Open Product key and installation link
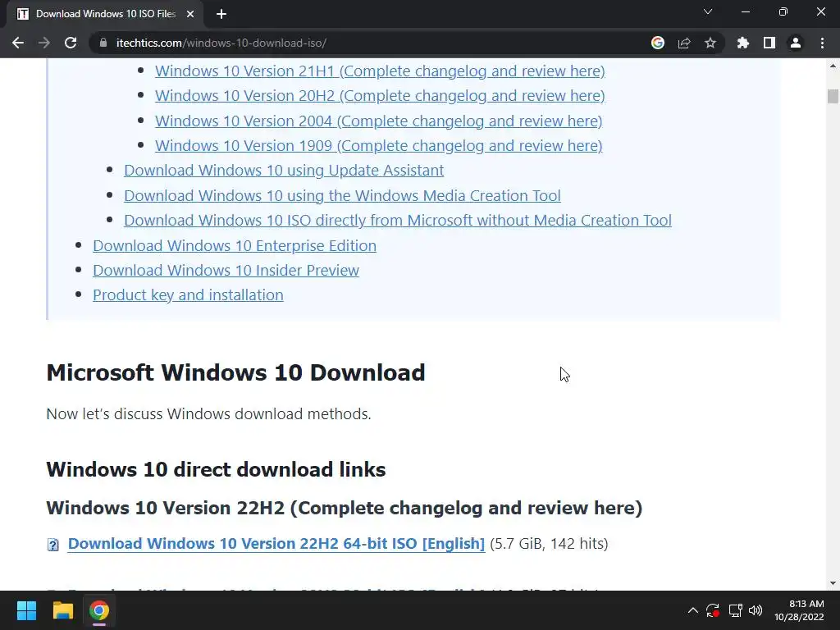The image size is (840, 630). point(188,294)
